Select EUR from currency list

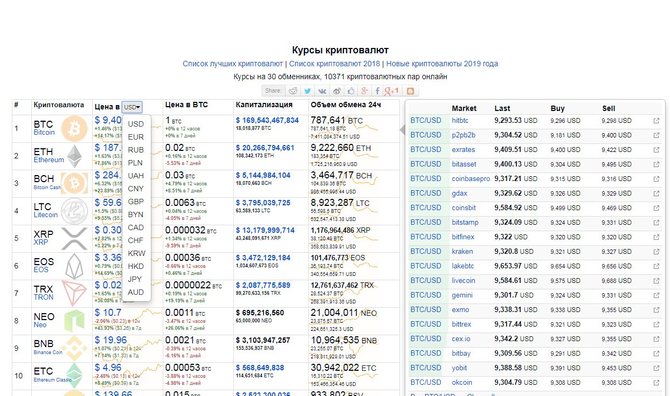[x=136, y=137]
